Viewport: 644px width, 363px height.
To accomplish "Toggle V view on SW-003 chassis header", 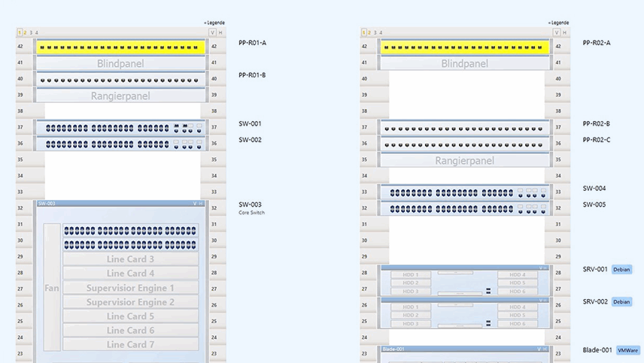I will tap(194, 204).
